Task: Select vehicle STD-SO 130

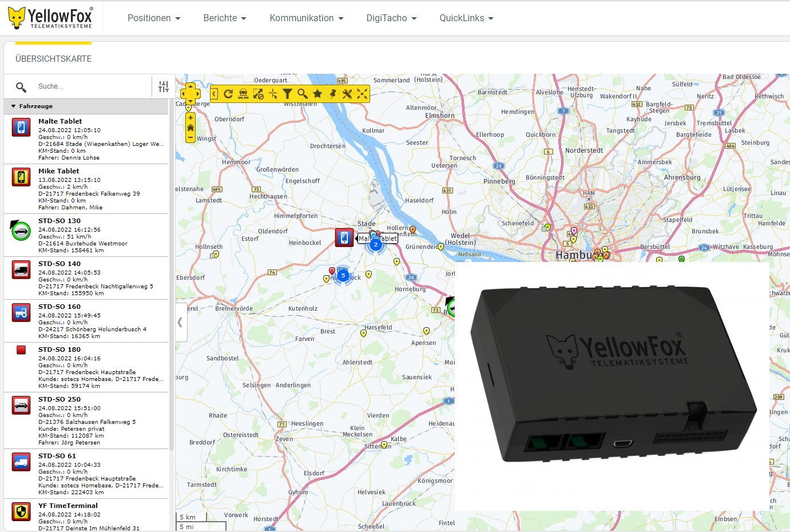Action: click(86, 235)
